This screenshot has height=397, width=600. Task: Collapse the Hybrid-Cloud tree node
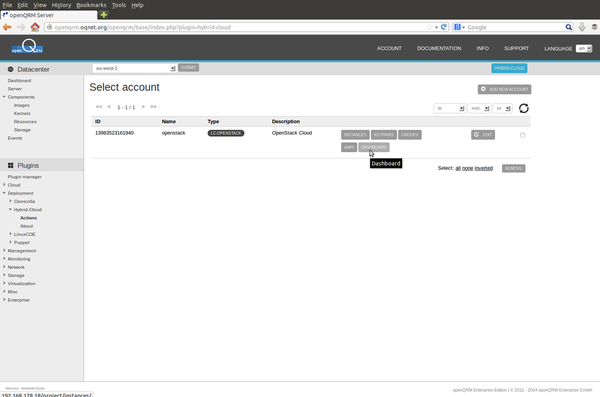[x=10, y=209]
